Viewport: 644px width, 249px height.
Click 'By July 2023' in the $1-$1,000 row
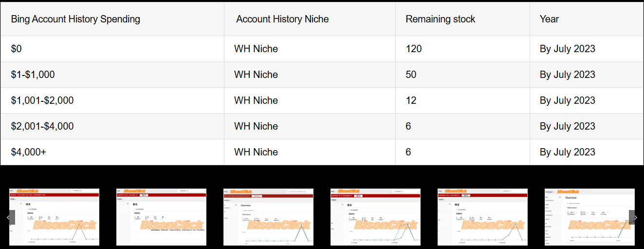568,75
